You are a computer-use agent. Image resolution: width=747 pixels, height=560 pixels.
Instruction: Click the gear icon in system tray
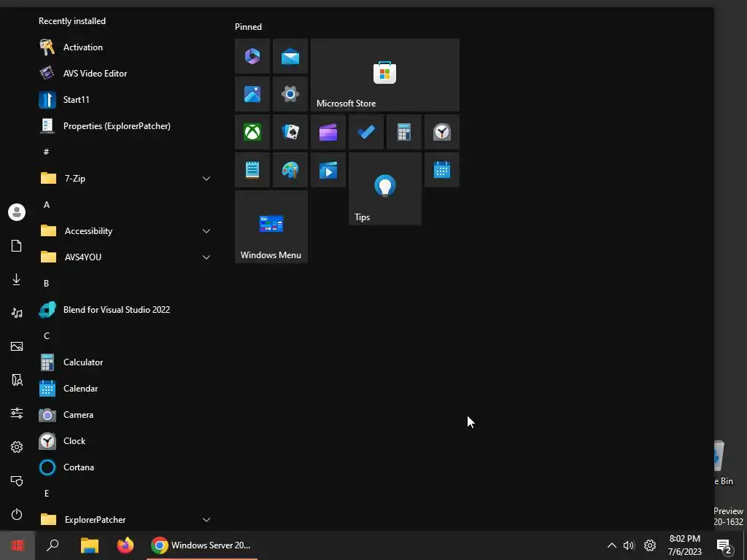click(650, 545)
